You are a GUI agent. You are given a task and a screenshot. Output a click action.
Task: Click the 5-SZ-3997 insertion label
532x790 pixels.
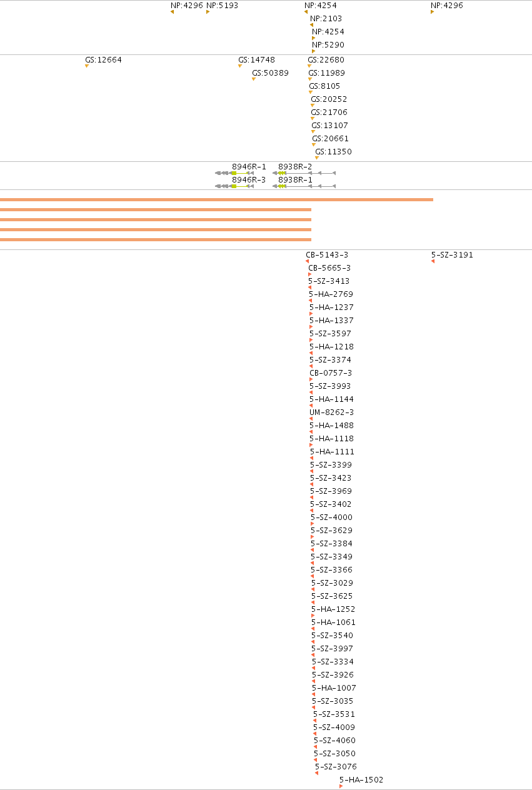tap(332, 649)
